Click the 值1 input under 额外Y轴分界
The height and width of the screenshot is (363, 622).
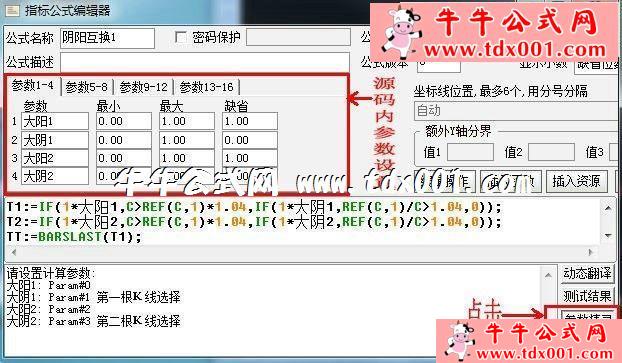tap(470, 152)
